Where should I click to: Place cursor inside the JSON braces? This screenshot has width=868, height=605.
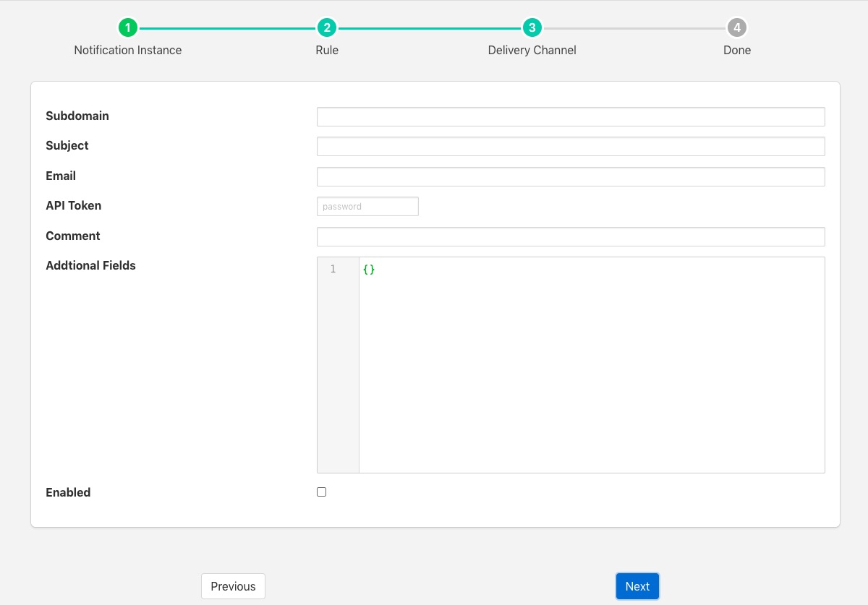pos(370,269)
